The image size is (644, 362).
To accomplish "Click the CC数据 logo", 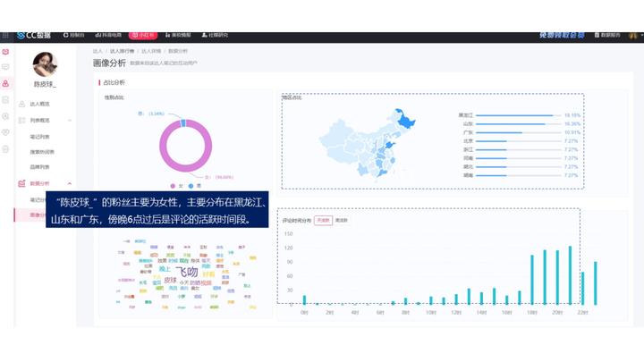I will click(x=34, y=35).
